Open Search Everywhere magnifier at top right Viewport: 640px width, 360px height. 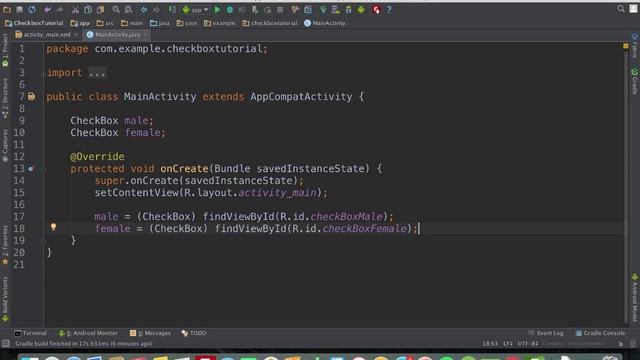(621, 9)
